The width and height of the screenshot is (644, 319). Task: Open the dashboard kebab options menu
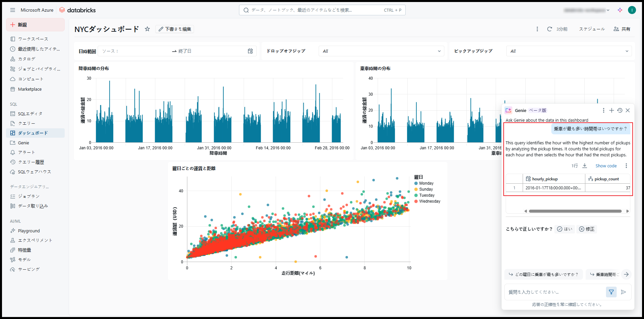click(x=537, y=29)
